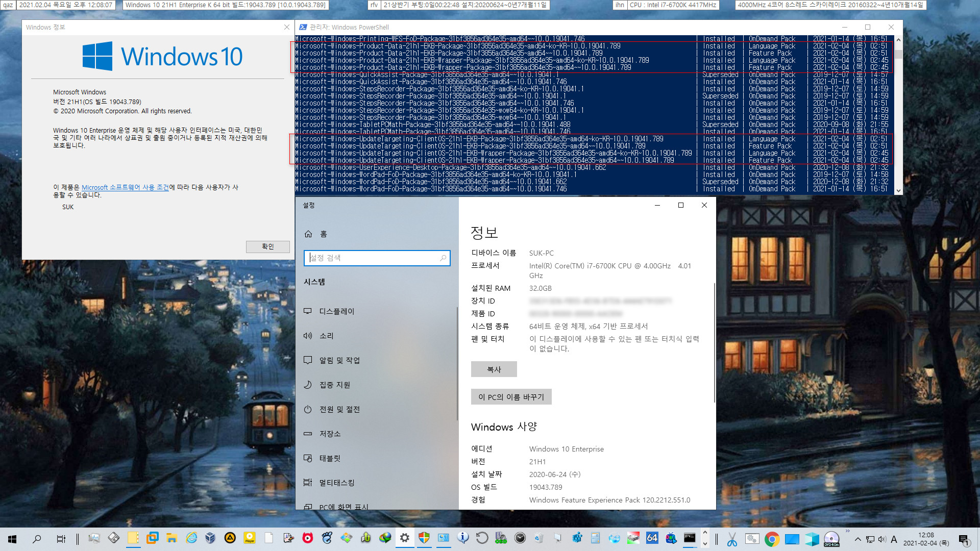Click PowerShell scrollbar down arrow
The width and height of the screenshot is (980, 551).
[898, 191]
